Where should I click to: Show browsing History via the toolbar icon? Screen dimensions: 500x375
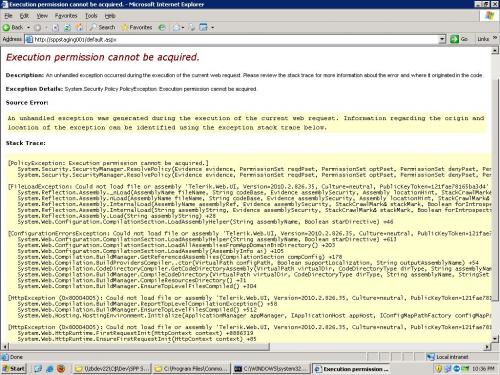[162, 27]
